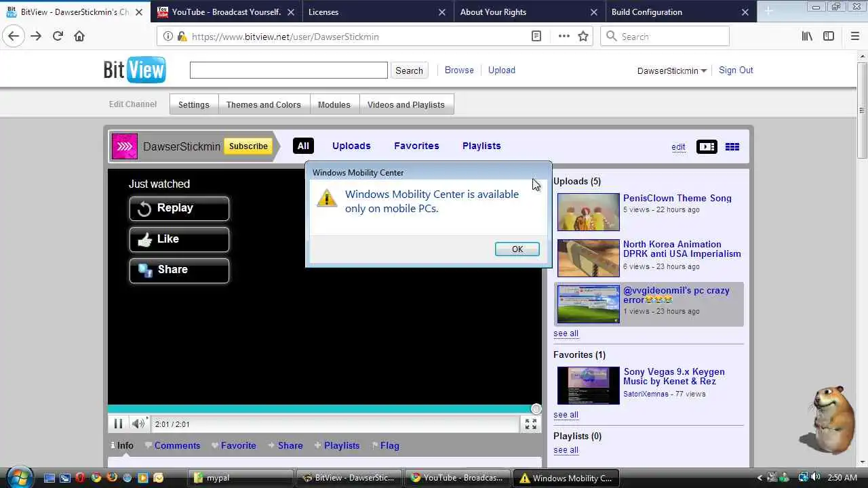Open the Upload link

click(x=502, y=70)
